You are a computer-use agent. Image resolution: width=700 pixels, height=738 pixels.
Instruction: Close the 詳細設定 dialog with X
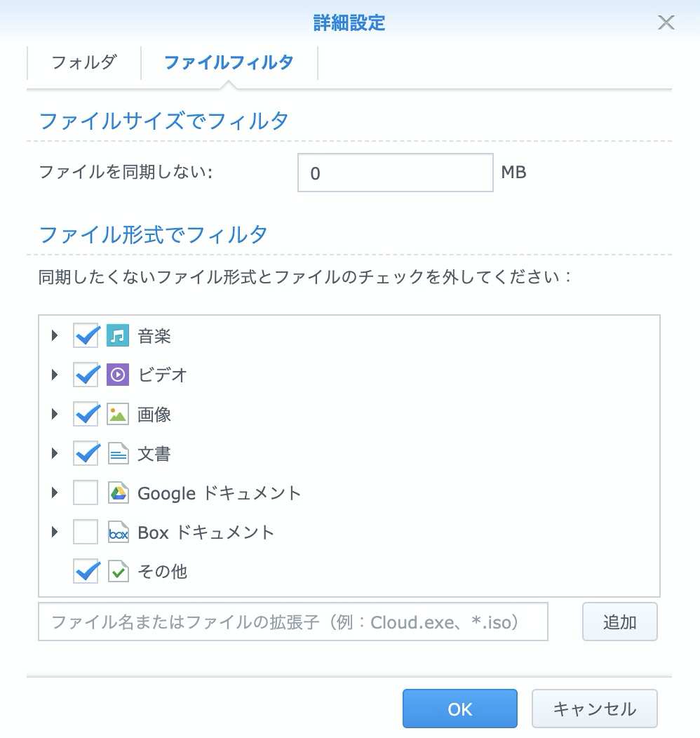click(666, 22)
